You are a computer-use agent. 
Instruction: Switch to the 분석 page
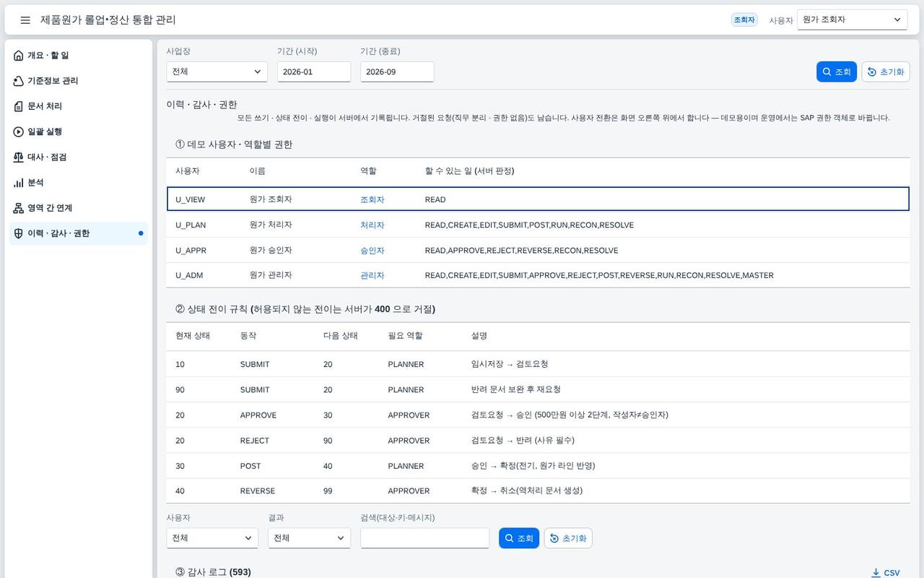(79, 183)
